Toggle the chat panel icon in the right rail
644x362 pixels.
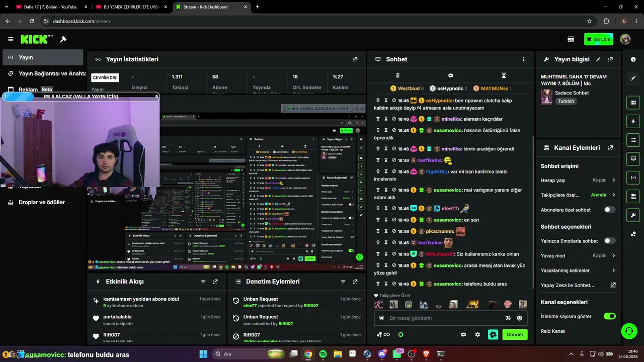[x=633, y=158]
